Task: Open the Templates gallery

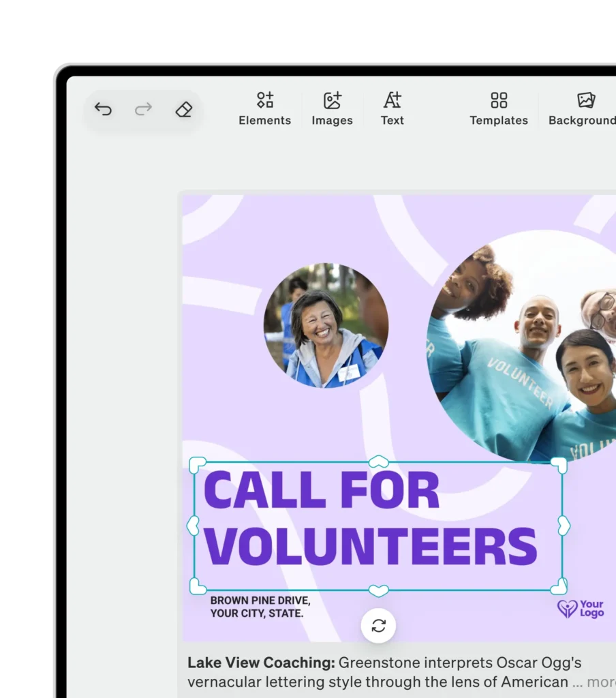Action: [x=499, y=109]
